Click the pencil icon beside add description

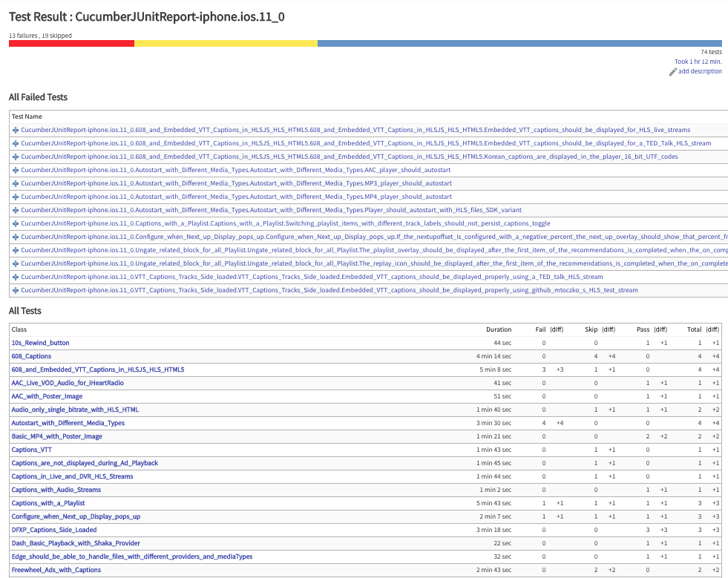coord(673,72)
